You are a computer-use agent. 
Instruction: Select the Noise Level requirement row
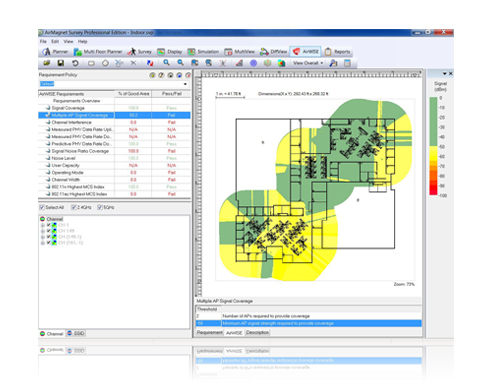(x=114, y=158)
